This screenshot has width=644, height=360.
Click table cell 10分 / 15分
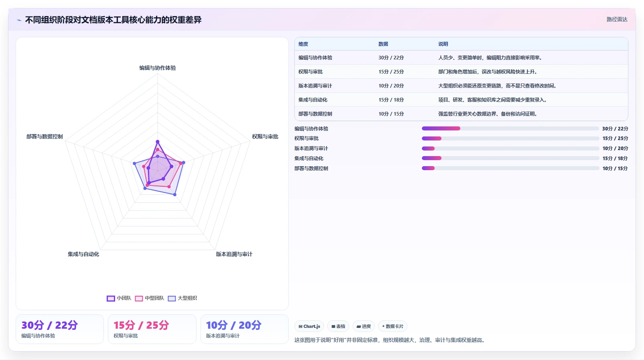tap(391, 114)
